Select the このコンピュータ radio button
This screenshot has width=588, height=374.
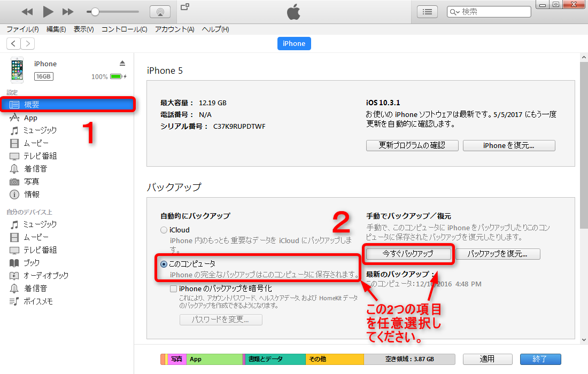point(164,264)
